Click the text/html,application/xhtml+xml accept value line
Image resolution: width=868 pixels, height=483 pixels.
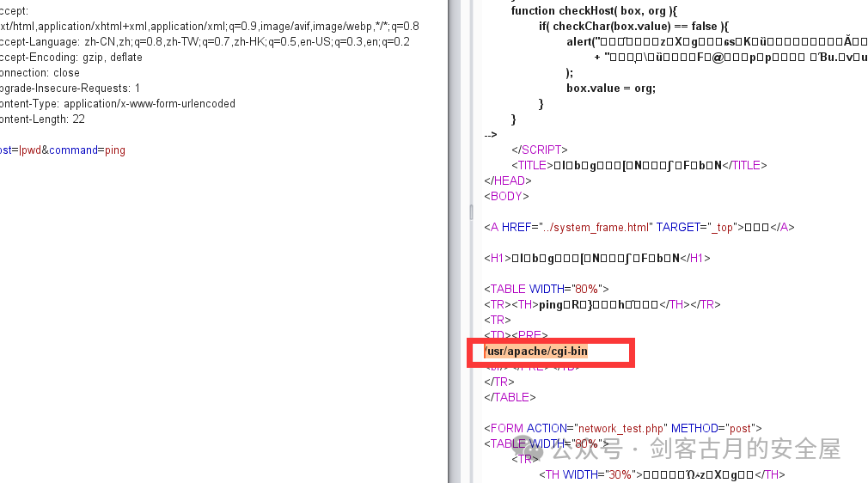click(209, 26)
